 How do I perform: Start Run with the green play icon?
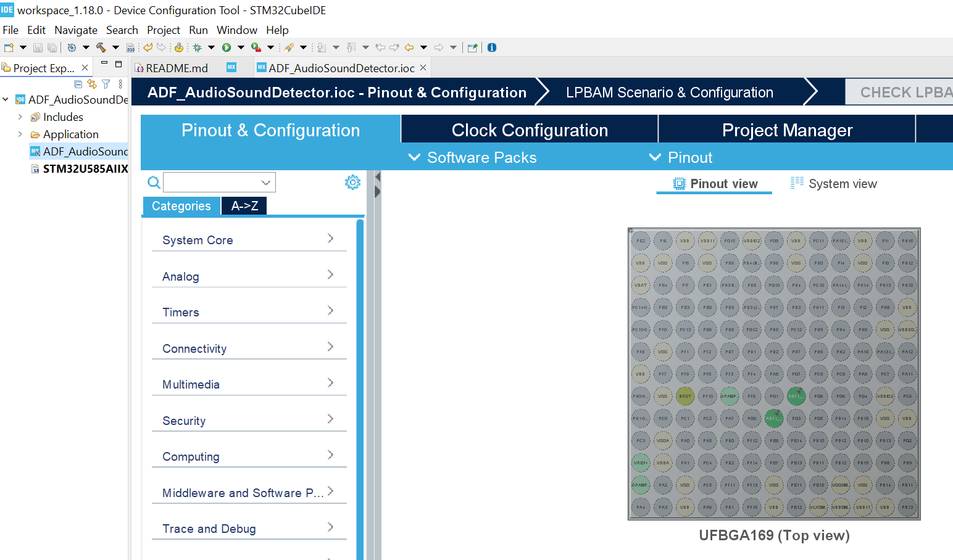(227, 47)
